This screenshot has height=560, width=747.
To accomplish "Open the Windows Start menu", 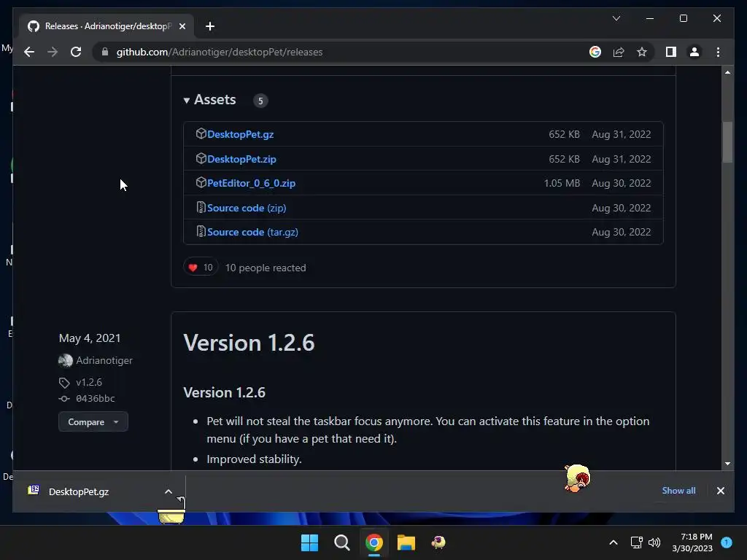I will pos(309,542).
